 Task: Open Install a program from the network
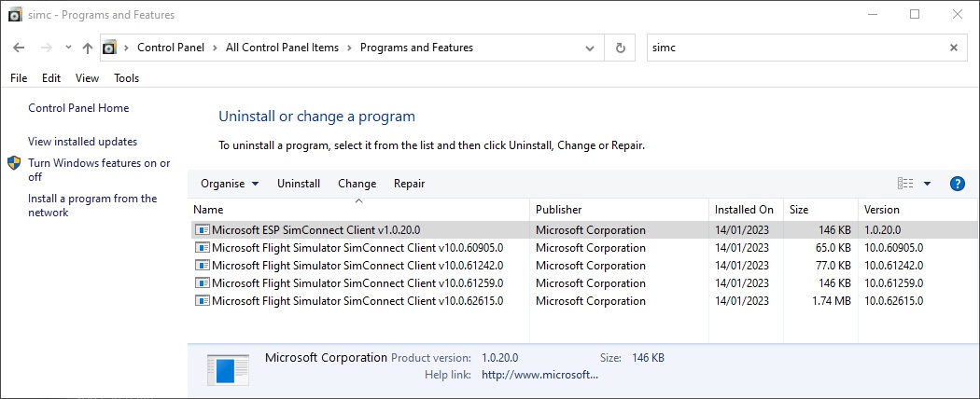tap(92, 205)
